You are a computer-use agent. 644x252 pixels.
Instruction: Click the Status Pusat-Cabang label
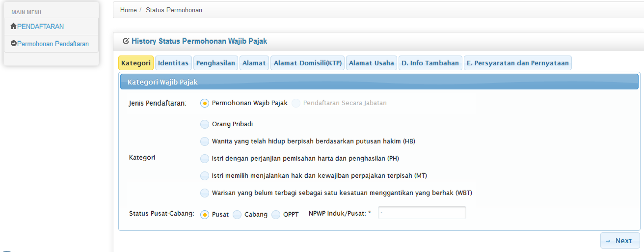[x=162, y=214]
